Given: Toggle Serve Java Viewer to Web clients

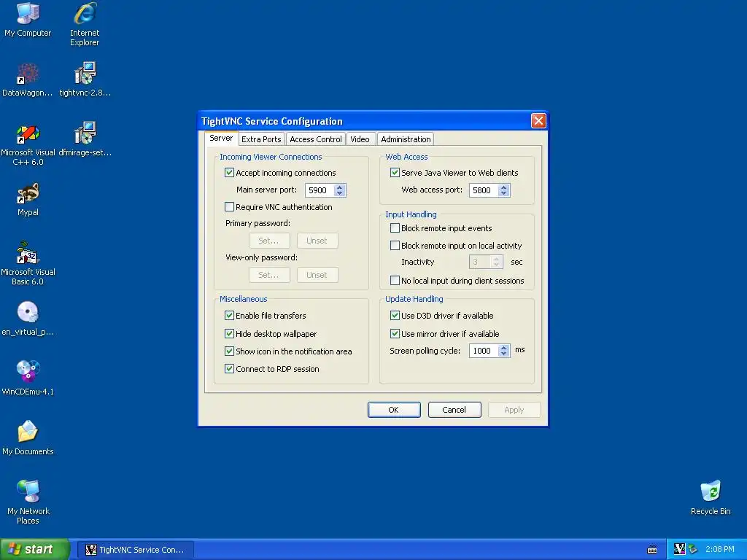Looking at the screenshot, I should (395, 172).
